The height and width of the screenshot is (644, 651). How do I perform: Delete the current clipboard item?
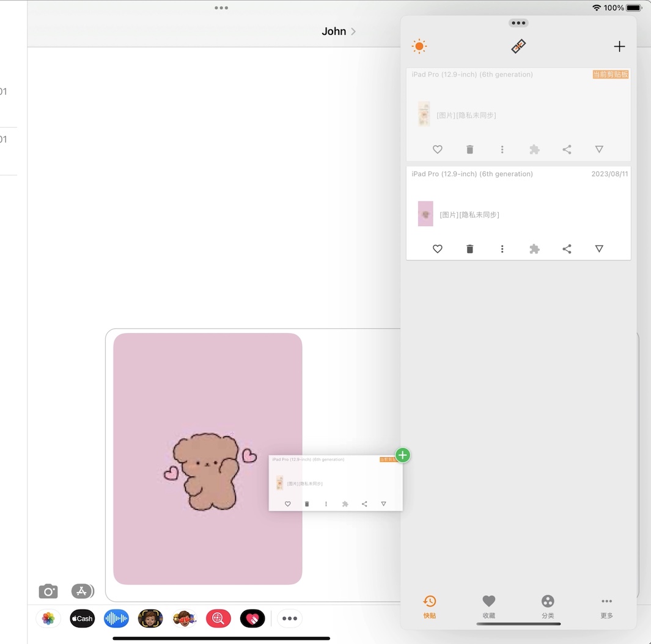(x=470, y=150)
